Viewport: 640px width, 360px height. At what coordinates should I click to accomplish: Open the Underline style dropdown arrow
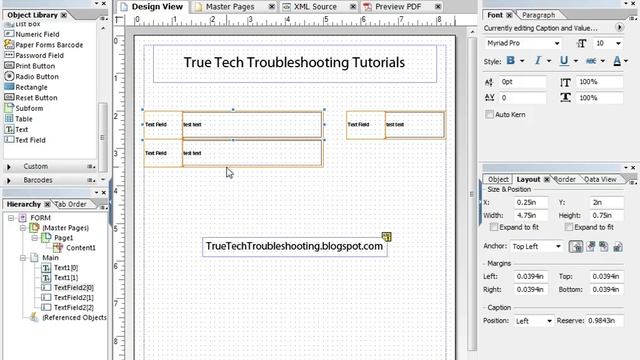pos(576,61)
